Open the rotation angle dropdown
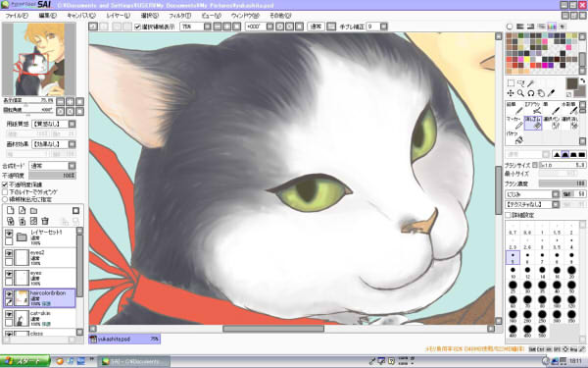Image resolution: width=588 pixels, height=368 pixels. 270,26
